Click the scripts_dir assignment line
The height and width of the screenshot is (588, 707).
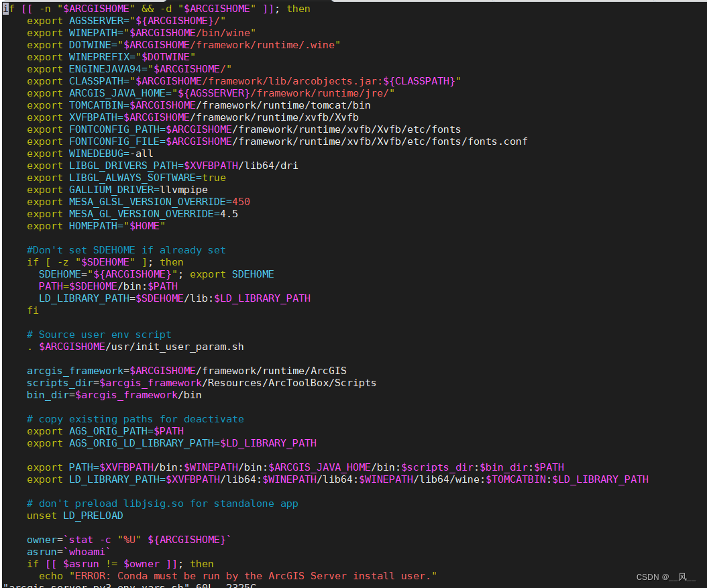(x=201, y=383)
